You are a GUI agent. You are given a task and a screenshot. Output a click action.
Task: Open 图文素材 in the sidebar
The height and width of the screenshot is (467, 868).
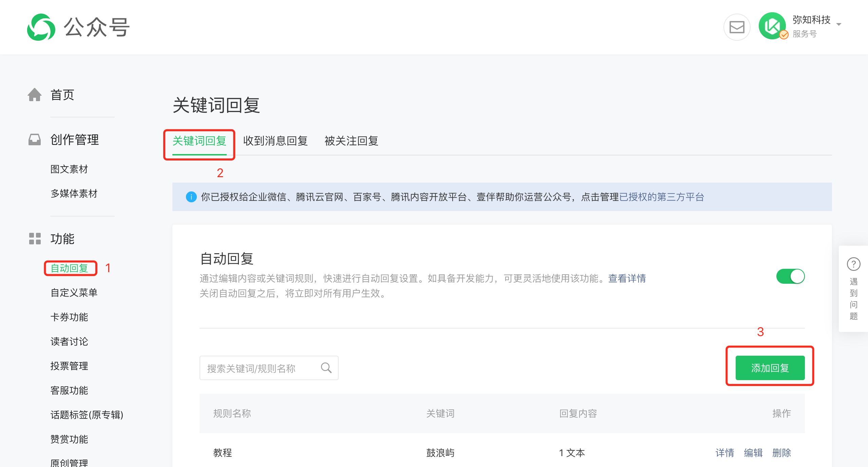[69, 169]
